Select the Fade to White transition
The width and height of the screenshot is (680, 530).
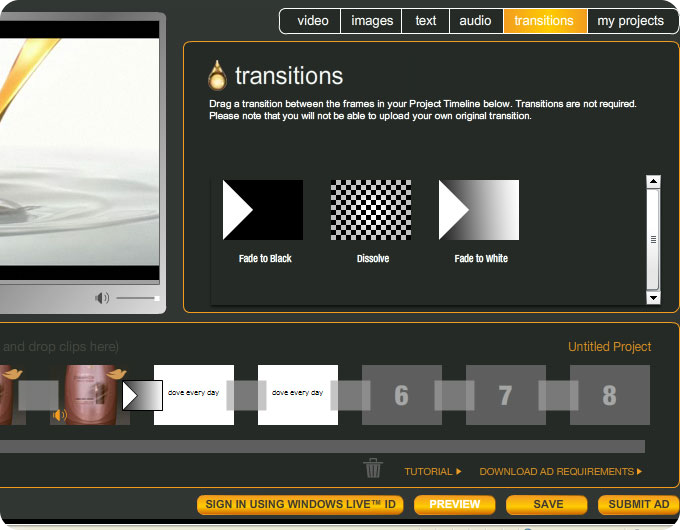pyautogui.click(x=479, y=210)
